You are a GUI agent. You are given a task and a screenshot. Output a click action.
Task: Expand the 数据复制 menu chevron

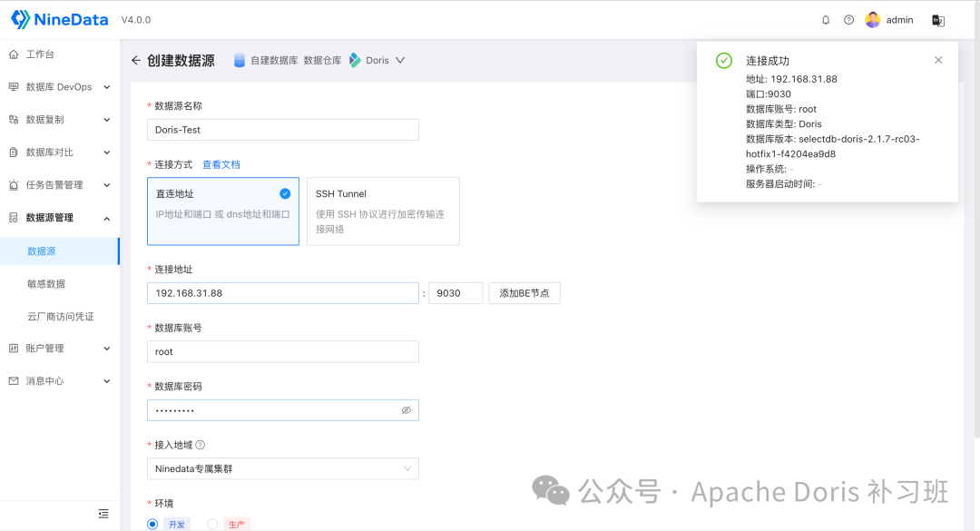tap(107, 120)
